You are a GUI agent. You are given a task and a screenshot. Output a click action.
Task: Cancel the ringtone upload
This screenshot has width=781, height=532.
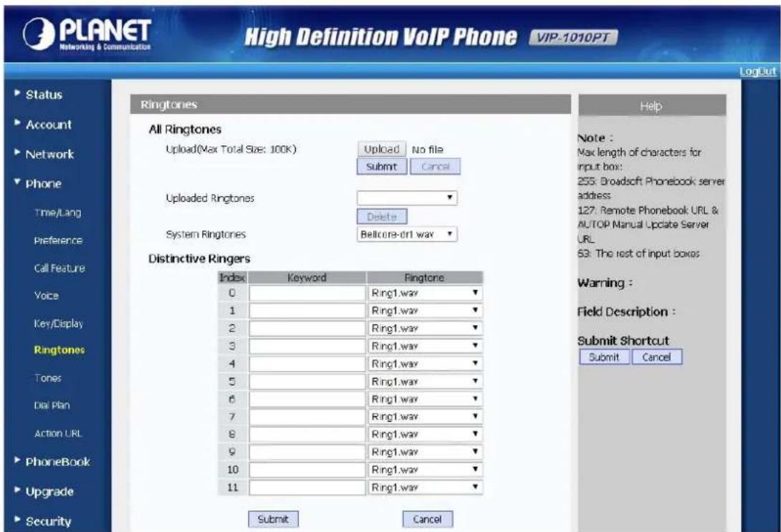[x=436, y=167]
